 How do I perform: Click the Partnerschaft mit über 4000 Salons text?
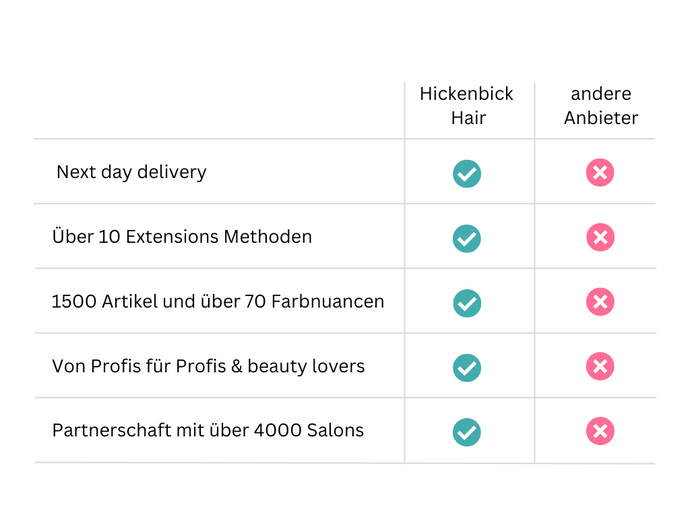(x=208, y=430)
